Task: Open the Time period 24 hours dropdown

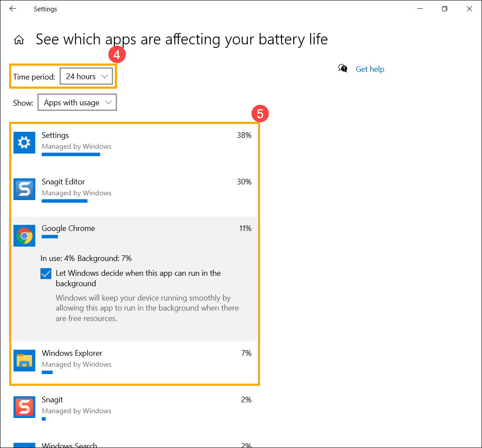Action: [x=87, y=76]
